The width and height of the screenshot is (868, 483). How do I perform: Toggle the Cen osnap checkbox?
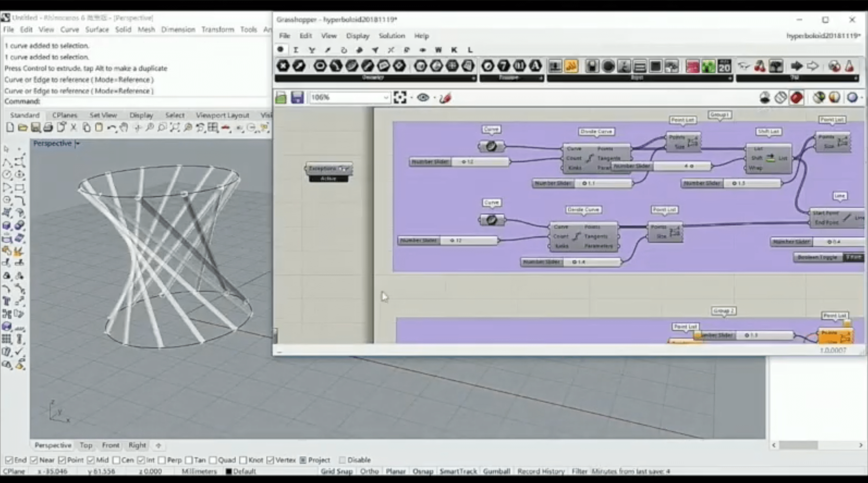click(116, 460)
